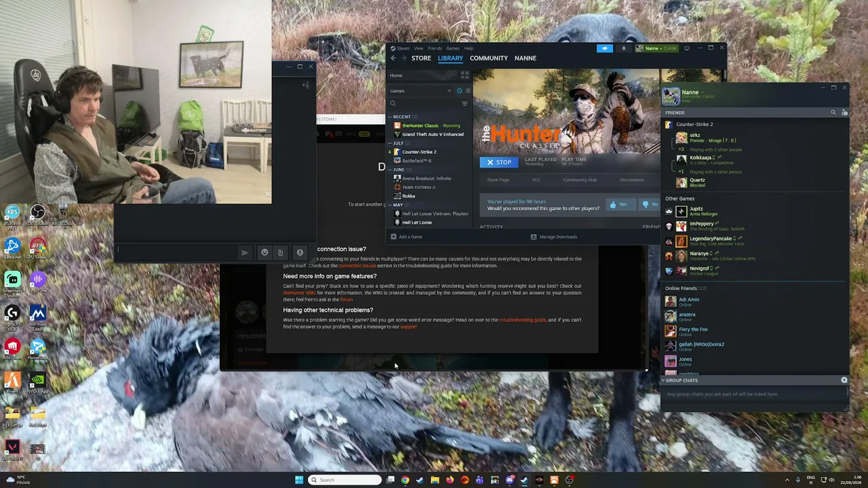Open FiveM desktop shortcut
868x488 pixels.
pyautogui.click(x=12, y=383)
